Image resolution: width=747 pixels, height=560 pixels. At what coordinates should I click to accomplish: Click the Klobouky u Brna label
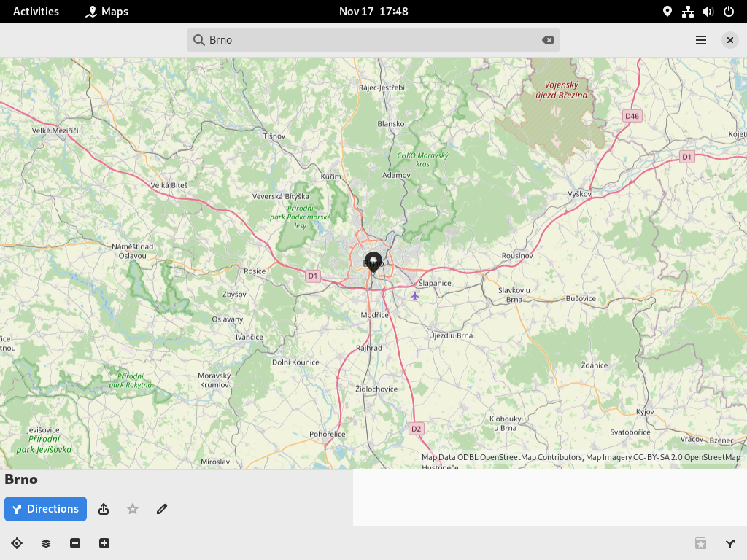click(x=506, y=424)
